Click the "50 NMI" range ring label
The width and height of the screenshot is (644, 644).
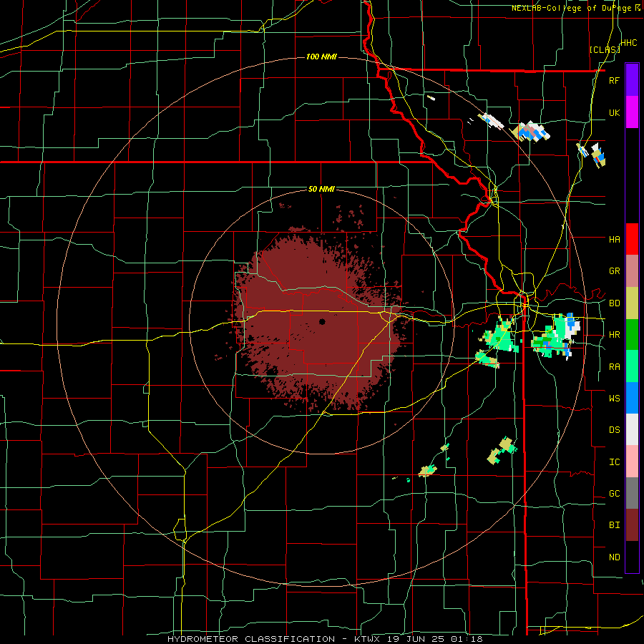(x=321, y=190)
